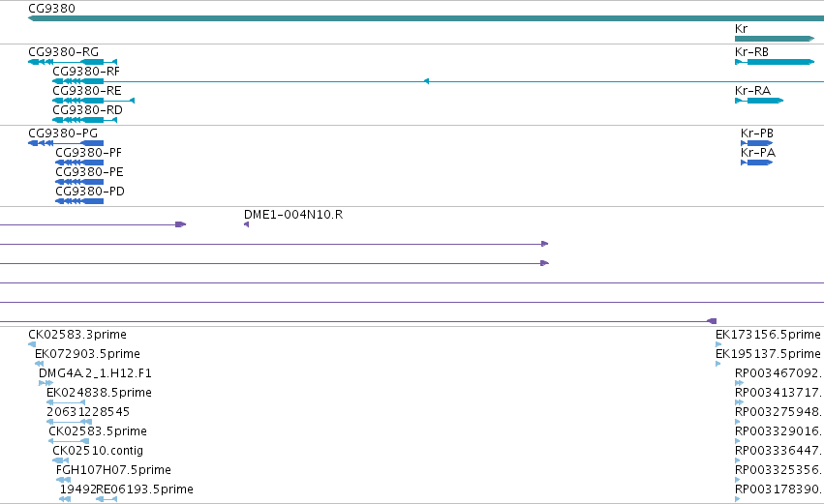This screenshot has height=504, width=824.
Task: Click the 20631228545 alignment glyph
Action: pos(69,422)
